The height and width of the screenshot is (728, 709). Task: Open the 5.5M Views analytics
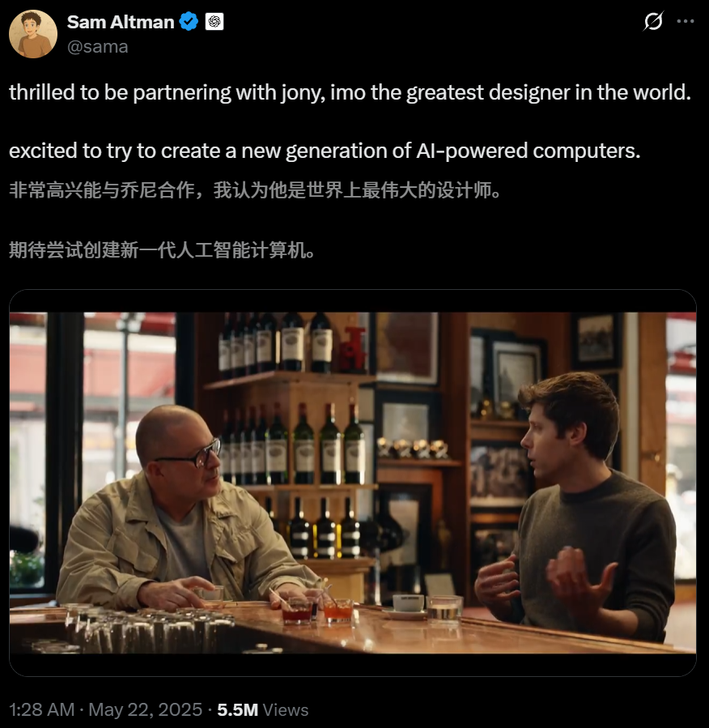(262, 709)
